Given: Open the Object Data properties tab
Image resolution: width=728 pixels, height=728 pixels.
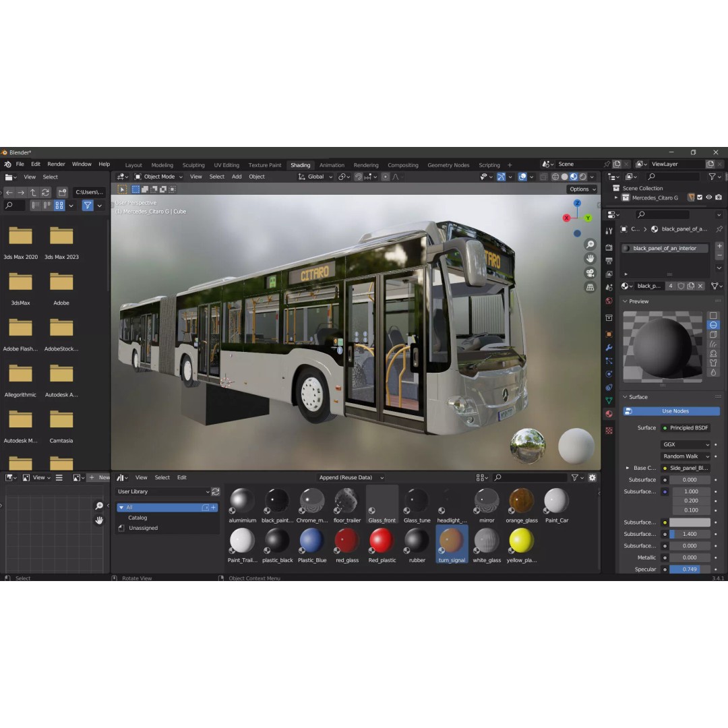Looking at the screenshot, I should pos(609,400).
